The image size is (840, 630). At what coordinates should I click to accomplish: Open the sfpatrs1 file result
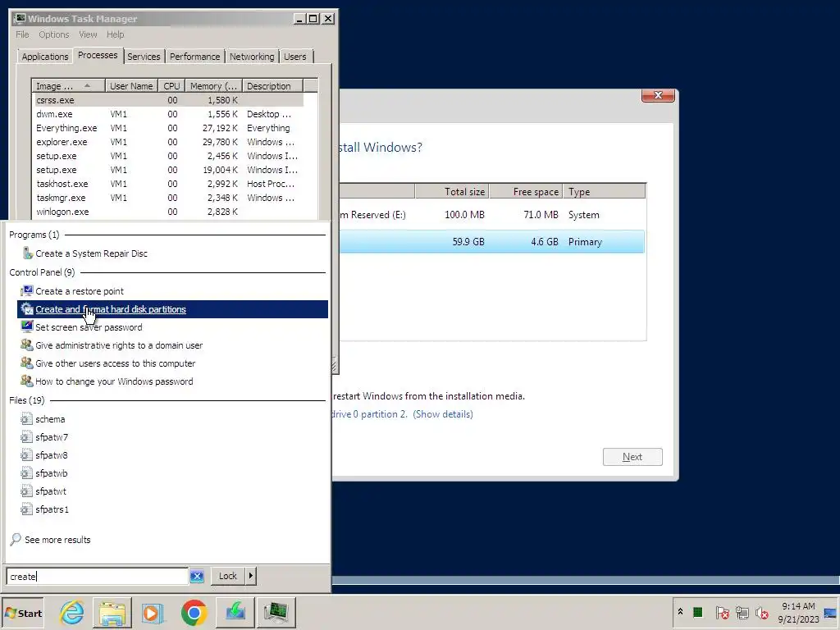[52, 509]
